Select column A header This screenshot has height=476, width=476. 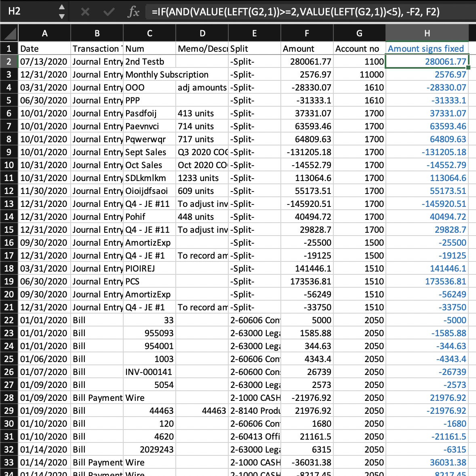[x=44, y=33]
